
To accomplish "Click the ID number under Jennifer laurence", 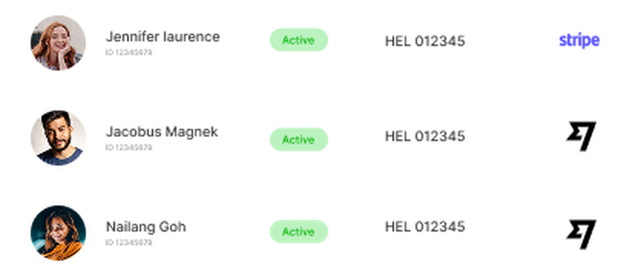I will pos(128,52).
